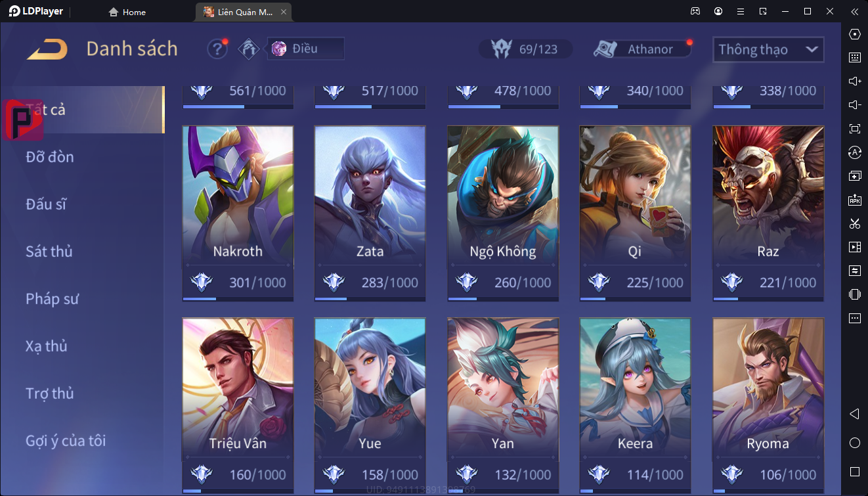Open the question mark help icon
This screenshot has width=868, height=496.
[217, 49]
